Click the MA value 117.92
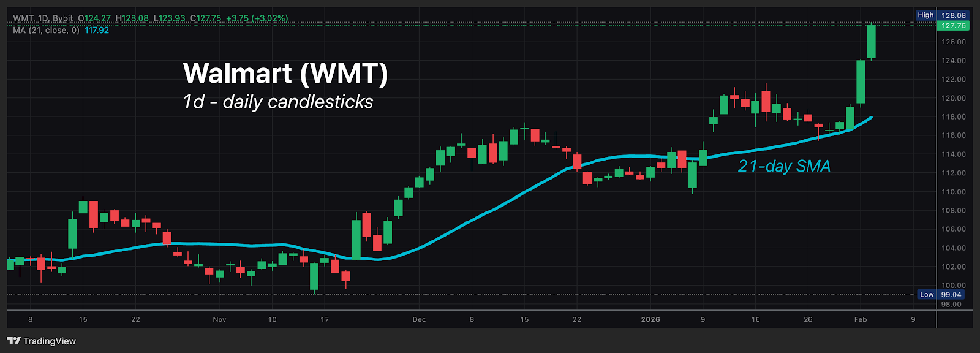This screenshot has height=353, width=980. point(97,30)
